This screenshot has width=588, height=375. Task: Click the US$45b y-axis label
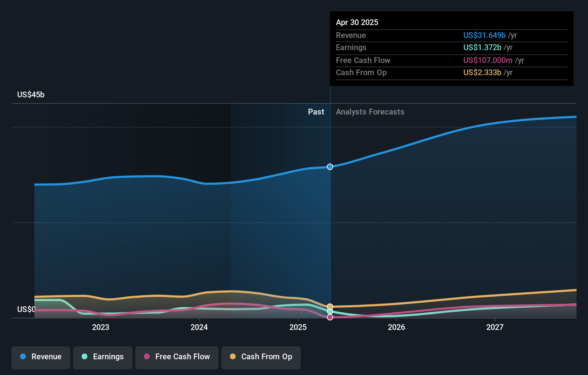pyautogui.click(x=31, y=95)
